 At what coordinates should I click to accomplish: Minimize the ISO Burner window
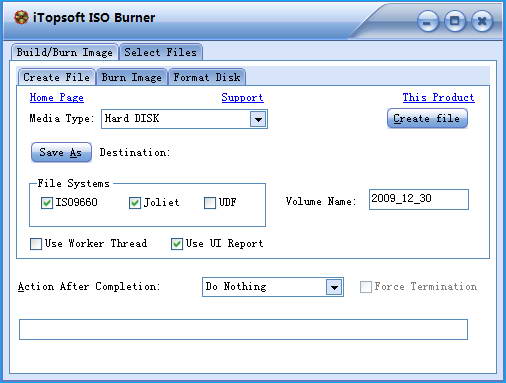428,22
